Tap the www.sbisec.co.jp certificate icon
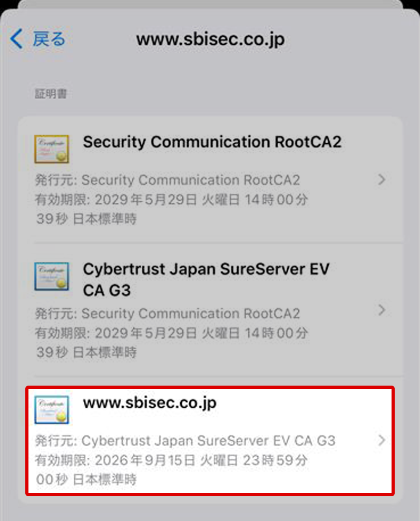420x521 pixels. (x=52, y=409)
